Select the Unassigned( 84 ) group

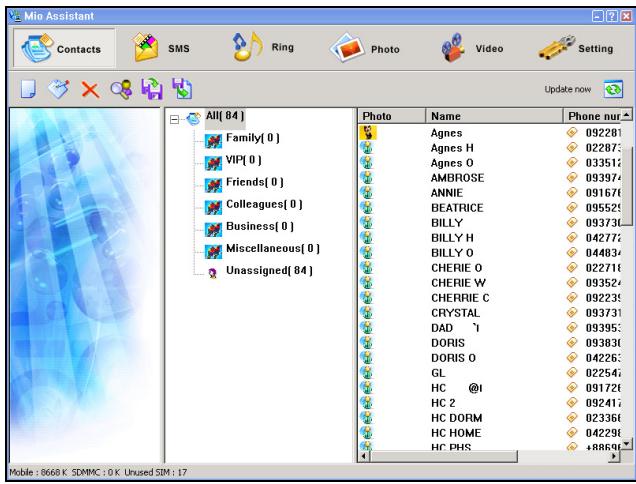pos(269,270)
